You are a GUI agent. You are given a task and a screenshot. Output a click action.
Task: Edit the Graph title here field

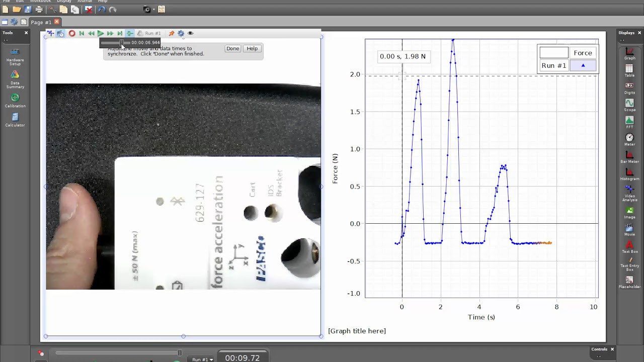(x=357, y=331)
